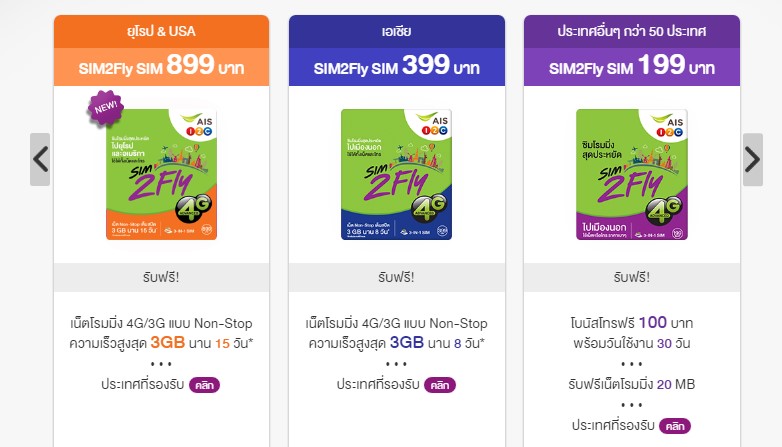The width and height of the screenshot is (782, 447).
Task: Select the purple 199 baht SIM card image
Action: 632,174
